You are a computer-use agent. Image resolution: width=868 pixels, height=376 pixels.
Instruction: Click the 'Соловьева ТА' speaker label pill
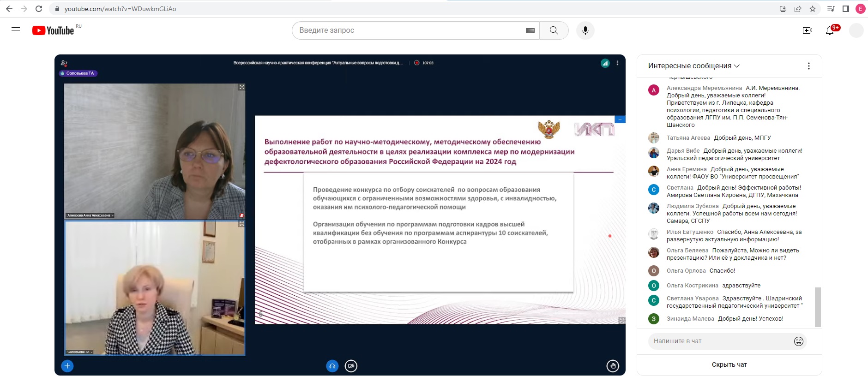click(78, 73)
